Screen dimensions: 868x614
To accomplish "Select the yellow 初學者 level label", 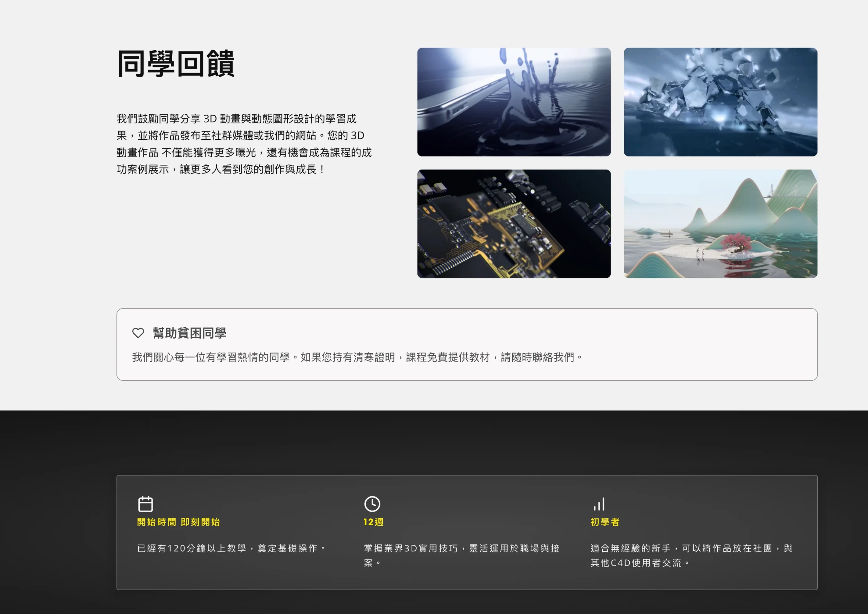I will click(x=605, y=522).
